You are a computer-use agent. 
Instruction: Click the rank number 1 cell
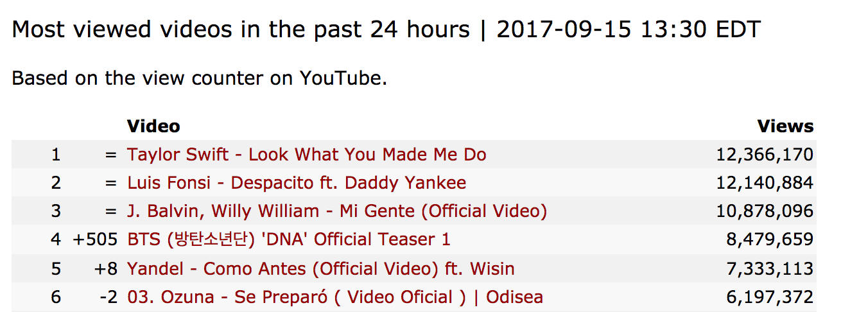click(56, 155)
